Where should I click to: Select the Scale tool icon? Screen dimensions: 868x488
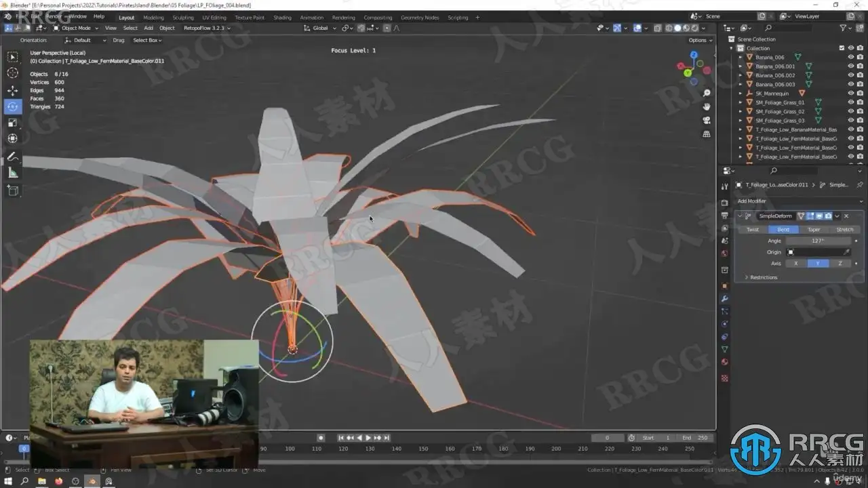point(13,123)
